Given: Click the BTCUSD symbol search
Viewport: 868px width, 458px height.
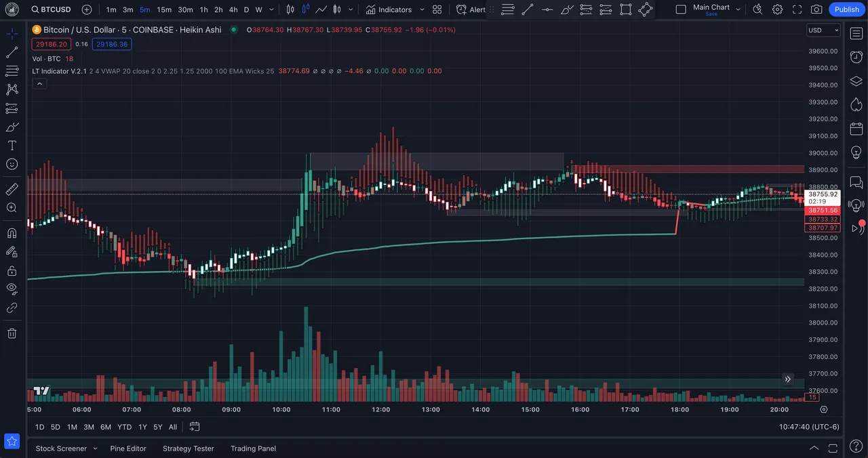Looking at the screenshot, I should (x=52, y=9).
